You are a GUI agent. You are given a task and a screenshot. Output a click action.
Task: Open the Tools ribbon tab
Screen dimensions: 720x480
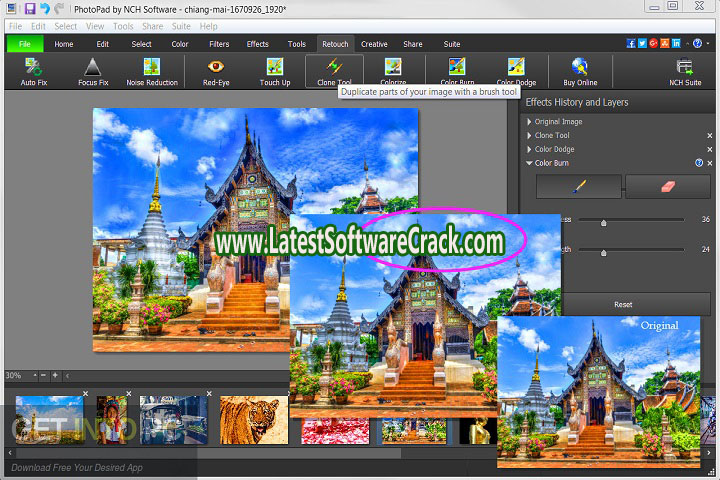click(297, 44)
